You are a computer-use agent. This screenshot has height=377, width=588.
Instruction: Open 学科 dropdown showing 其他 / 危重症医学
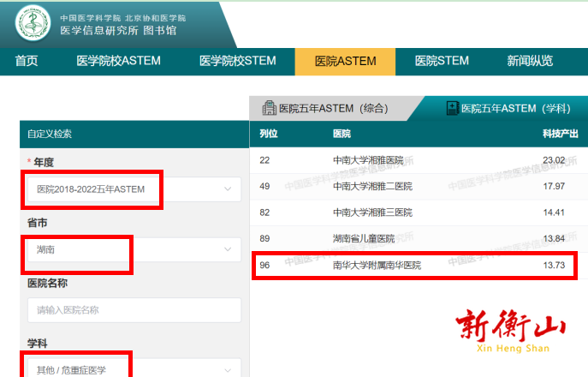tap(134, 368)
